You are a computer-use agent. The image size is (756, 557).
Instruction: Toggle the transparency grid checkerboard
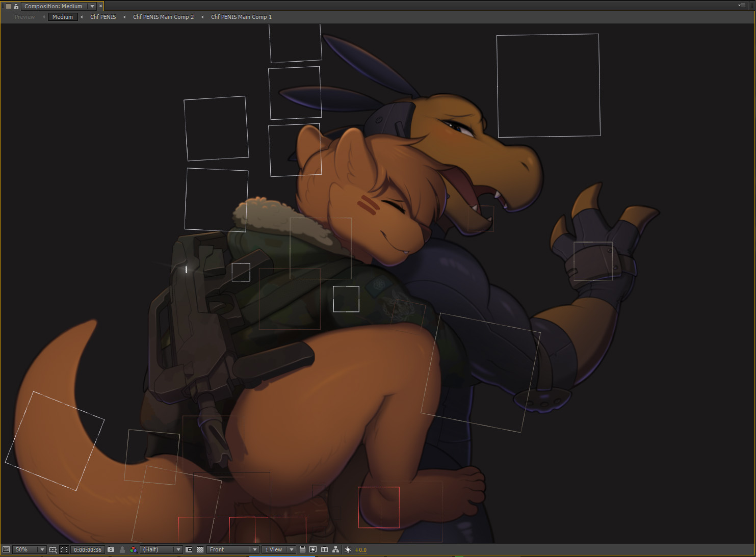click(x=200, y=549)
